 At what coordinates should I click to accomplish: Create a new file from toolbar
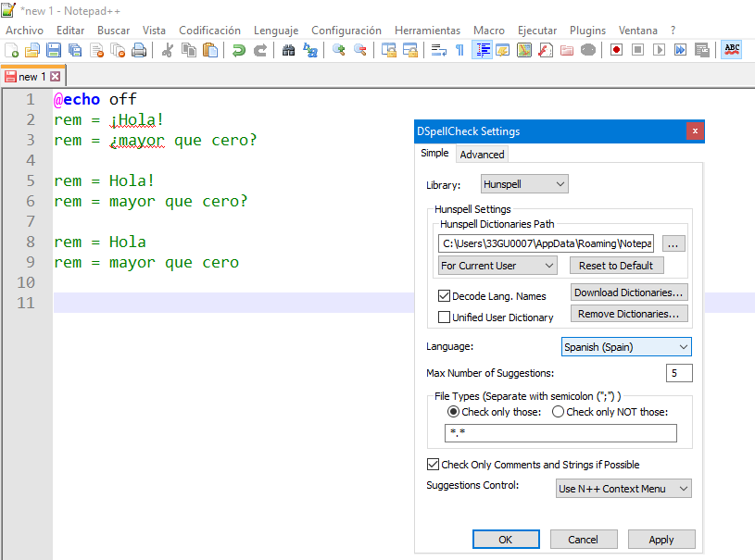click(11, 50)
